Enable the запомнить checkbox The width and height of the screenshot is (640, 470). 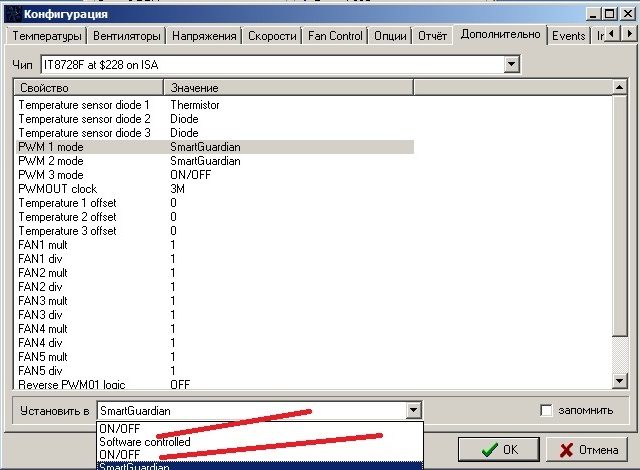[546, 411]
